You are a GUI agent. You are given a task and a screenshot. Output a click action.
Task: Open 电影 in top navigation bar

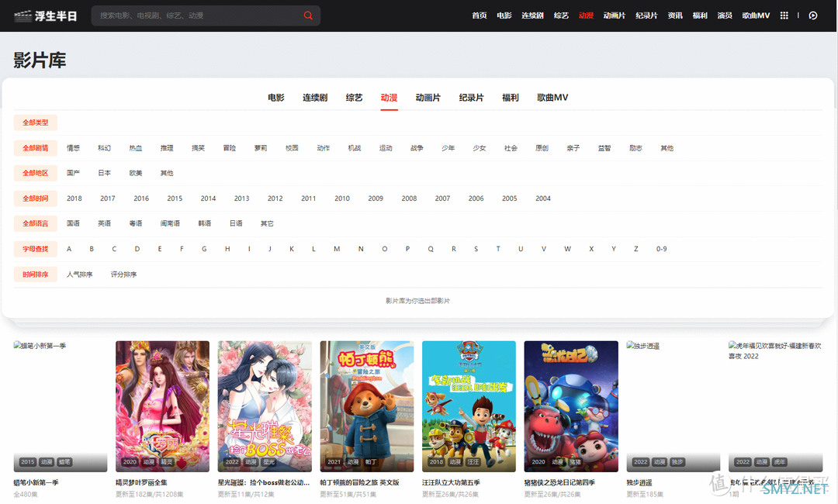click(504, 16)
